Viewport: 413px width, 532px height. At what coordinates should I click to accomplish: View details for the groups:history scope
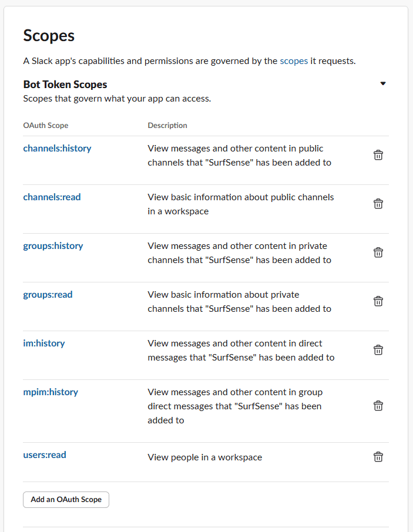tap(53, 246)
